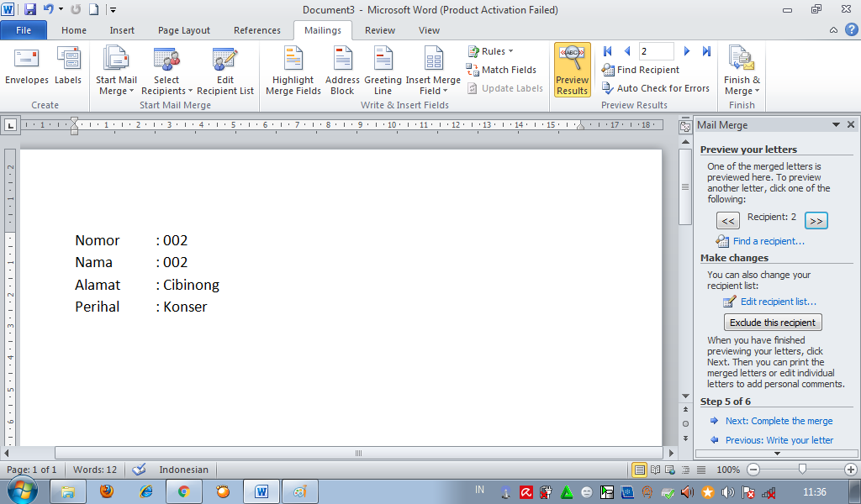Screen dimensions: 861x504
Task: Switch to the Review tab
Action: click(x=379, y=29)
